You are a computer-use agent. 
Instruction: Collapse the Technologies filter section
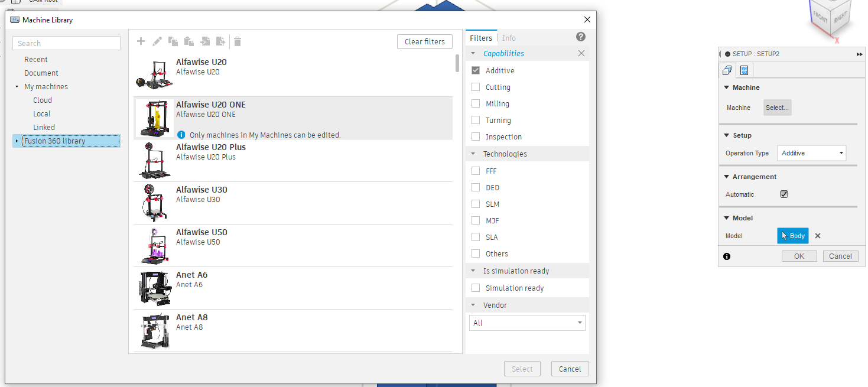point(473,154)
